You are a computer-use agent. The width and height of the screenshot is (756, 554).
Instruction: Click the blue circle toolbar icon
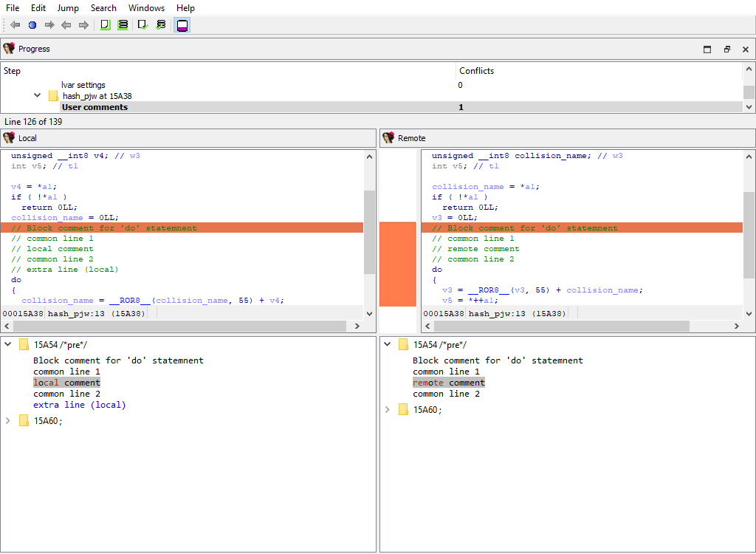(32, 25)
